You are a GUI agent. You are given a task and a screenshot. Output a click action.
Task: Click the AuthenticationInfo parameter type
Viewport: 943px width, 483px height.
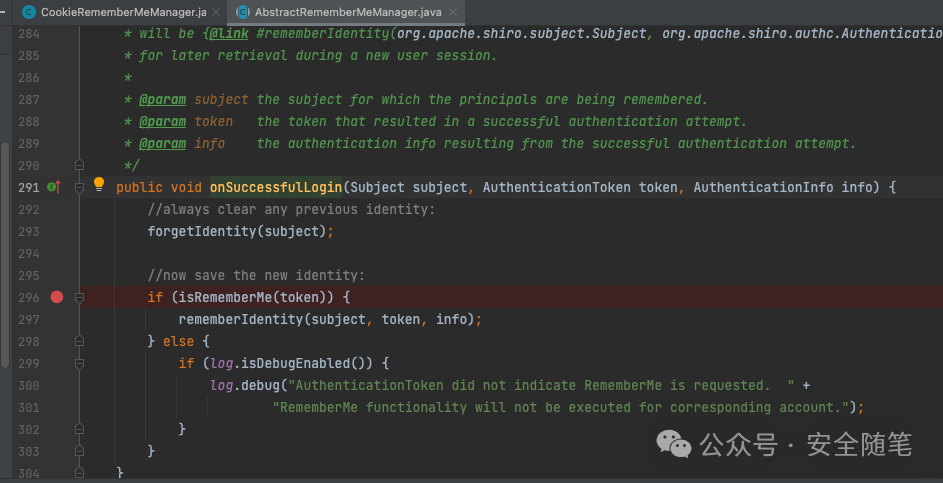[x=763, y=187]
